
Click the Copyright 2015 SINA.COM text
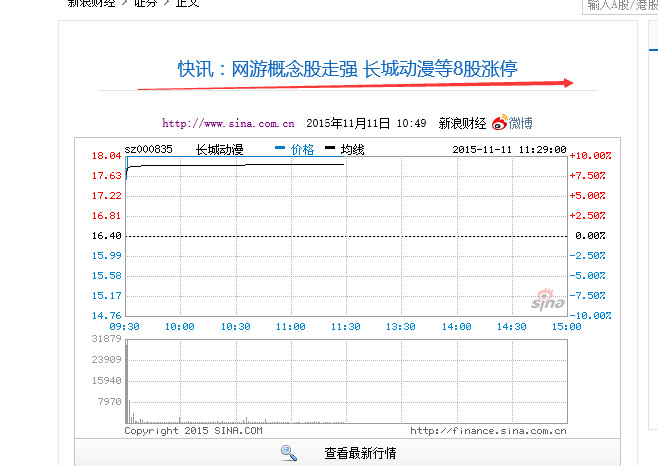pyautogui.click(x=193, y=431)
